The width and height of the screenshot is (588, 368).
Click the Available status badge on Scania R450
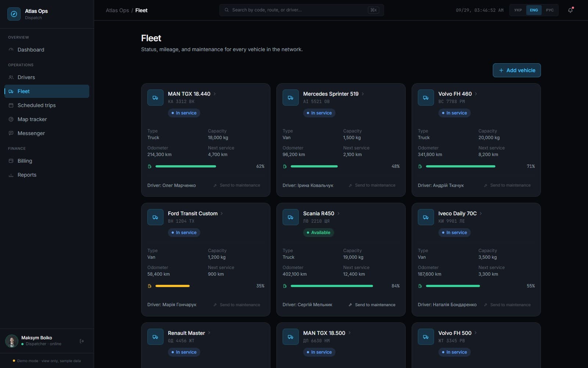tap(319, 233)
